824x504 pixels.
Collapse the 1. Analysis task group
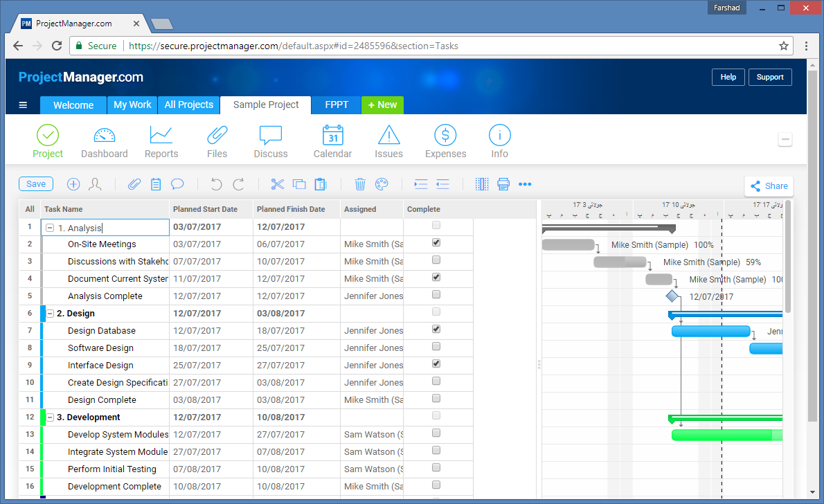pyautogui.click(x=50, y=228)
